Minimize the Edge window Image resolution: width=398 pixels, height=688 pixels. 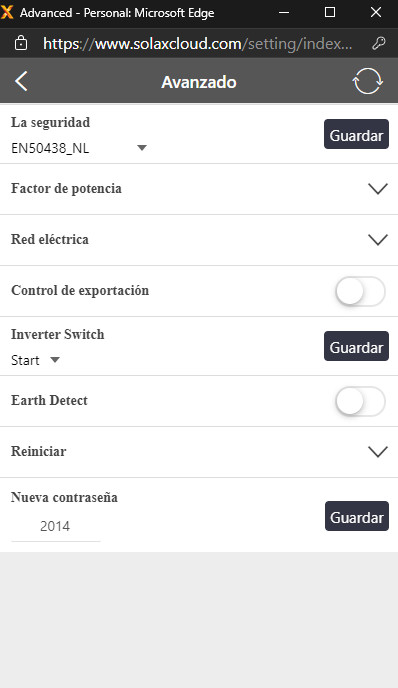(284, 12)
